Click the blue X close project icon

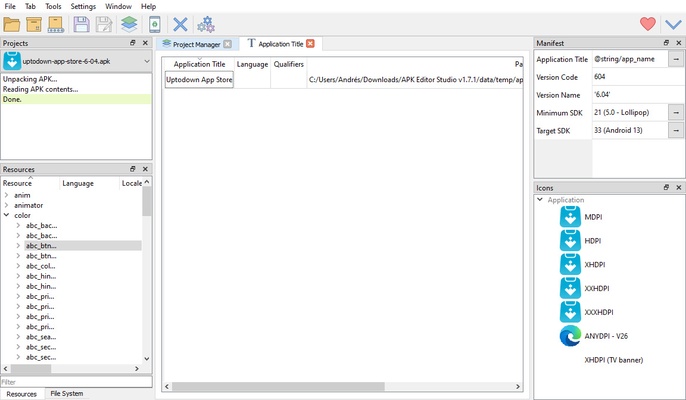tap(180, 25)
